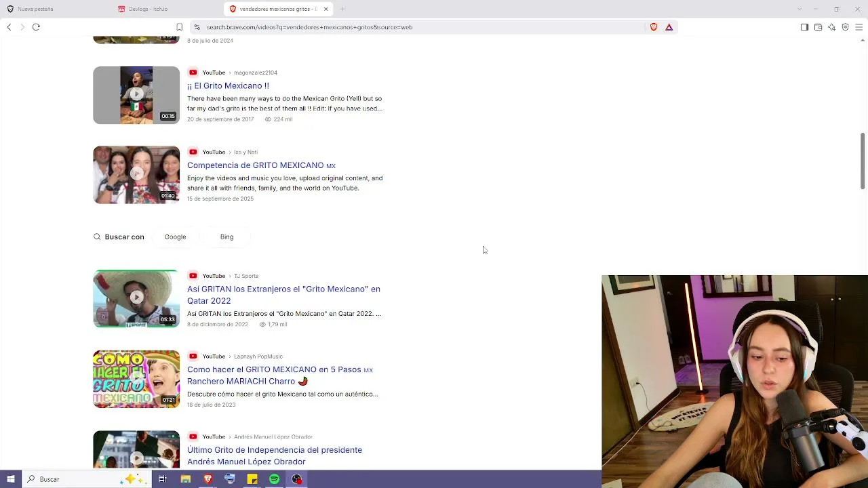Play the Como hacer el Grito 01:21 thumbnail
This screenshot has height=488, width=868.
point(136,379)
